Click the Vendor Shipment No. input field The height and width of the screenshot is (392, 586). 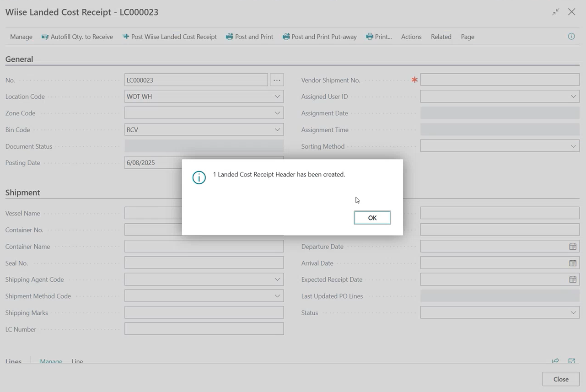[x=500, y=80]
